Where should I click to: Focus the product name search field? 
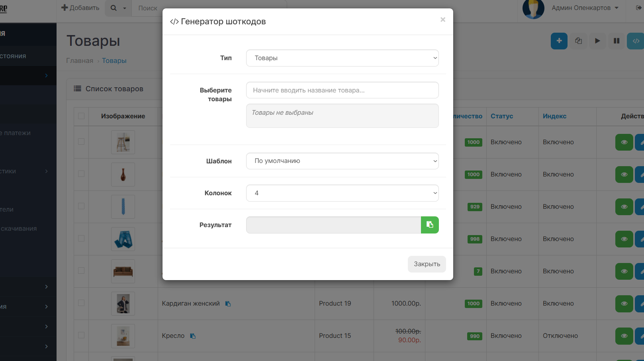point(342,90)
